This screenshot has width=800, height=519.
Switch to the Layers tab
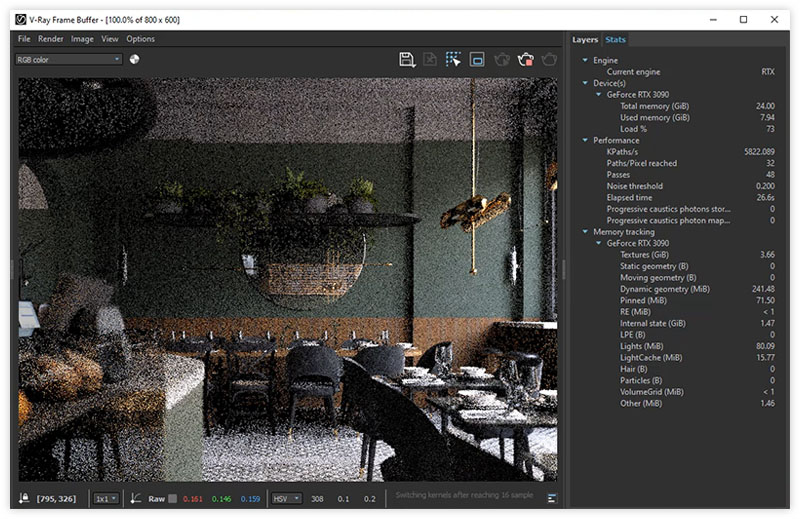coord(585,40)
